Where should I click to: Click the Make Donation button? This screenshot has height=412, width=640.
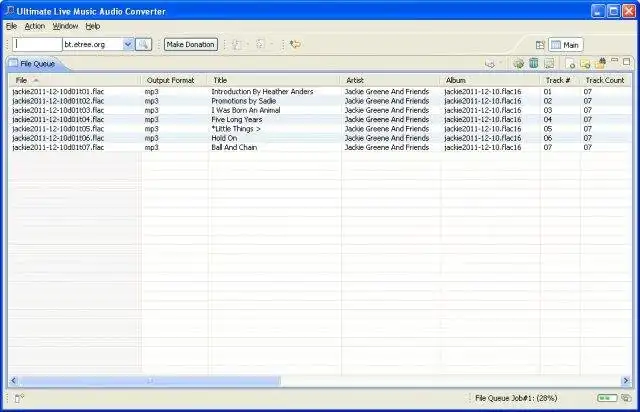191,45
